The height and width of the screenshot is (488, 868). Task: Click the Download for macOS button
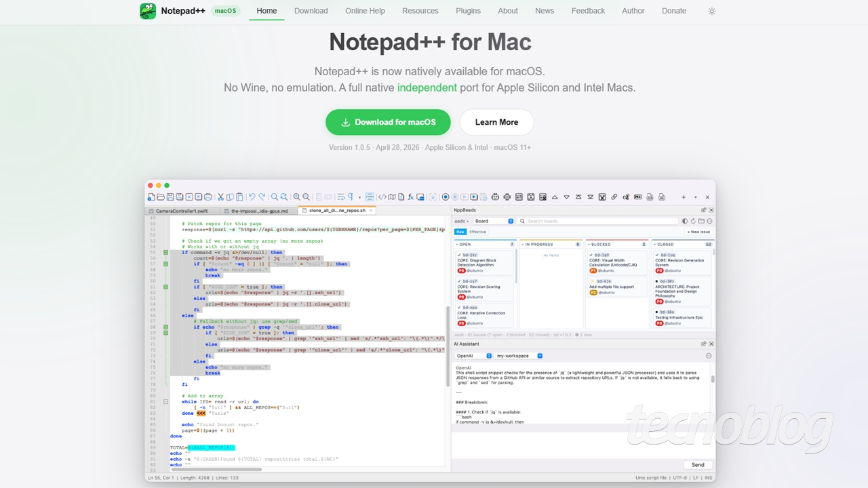(x=388, y=122)
